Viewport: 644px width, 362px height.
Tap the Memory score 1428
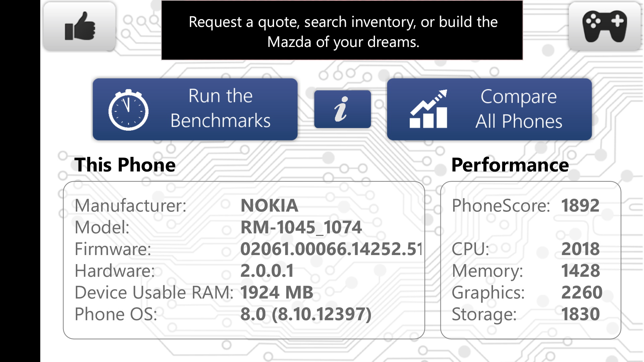point(580,271)
